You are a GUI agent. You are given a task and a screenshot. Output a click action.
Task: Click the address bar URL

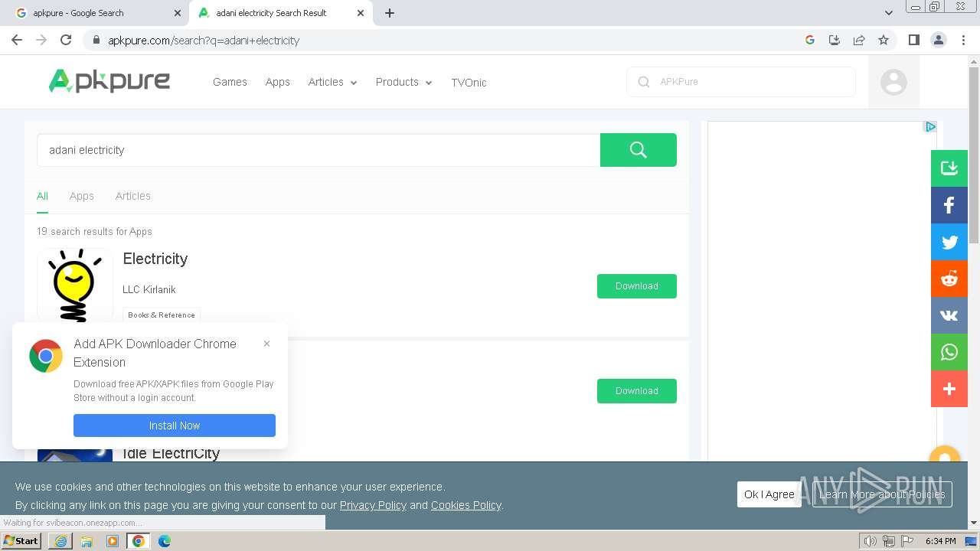(x=204, y=41)
